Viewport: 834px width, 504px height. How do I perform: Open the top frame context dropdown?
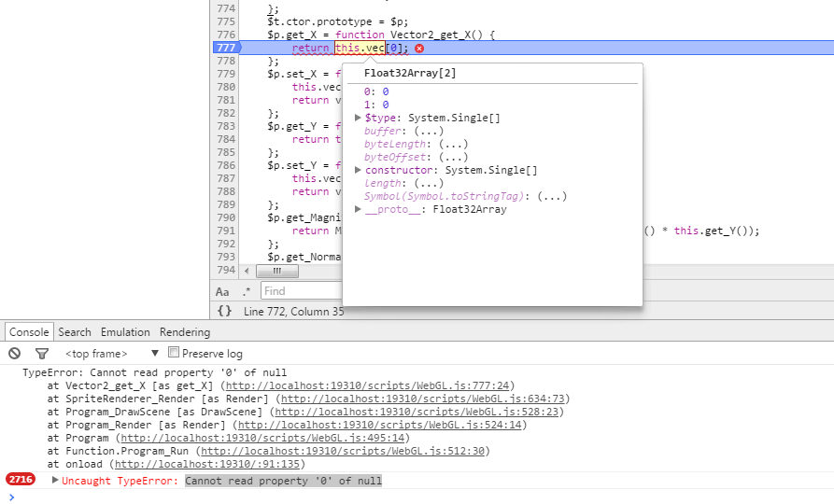click(x=112, y=354)
